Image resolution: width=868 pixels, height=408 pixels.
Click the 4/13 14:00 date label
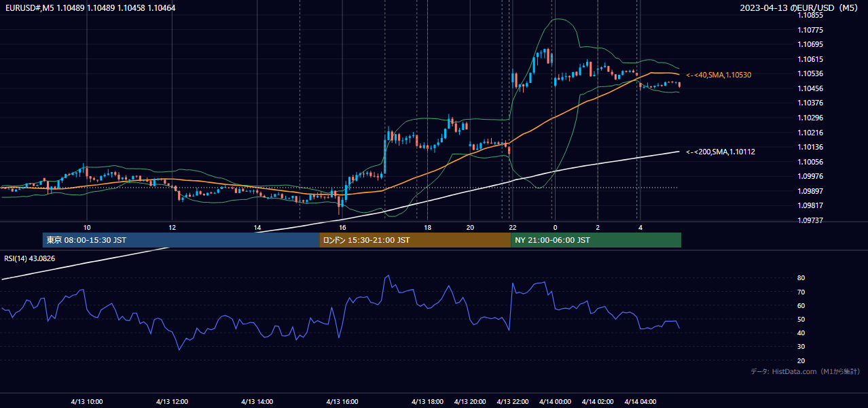point(257,402)
